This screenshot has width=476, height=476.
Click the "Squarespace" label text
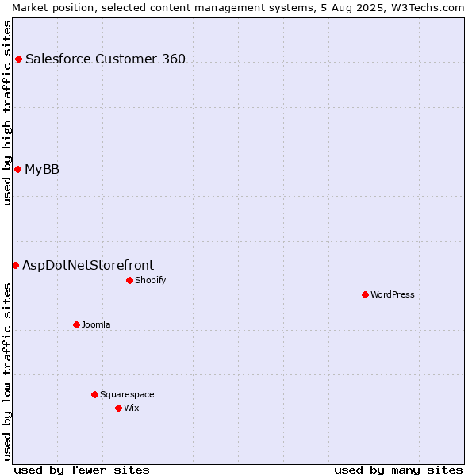127,394
